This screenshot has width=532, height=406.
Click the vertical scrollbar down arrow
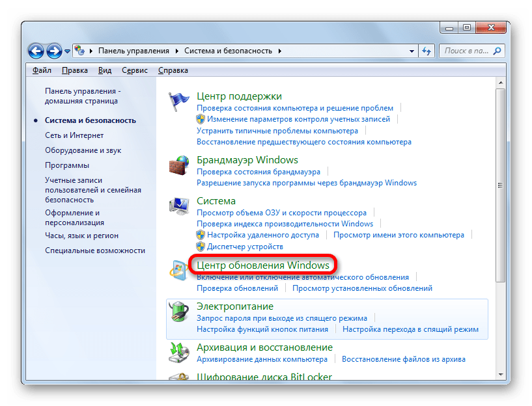[500, 374]
